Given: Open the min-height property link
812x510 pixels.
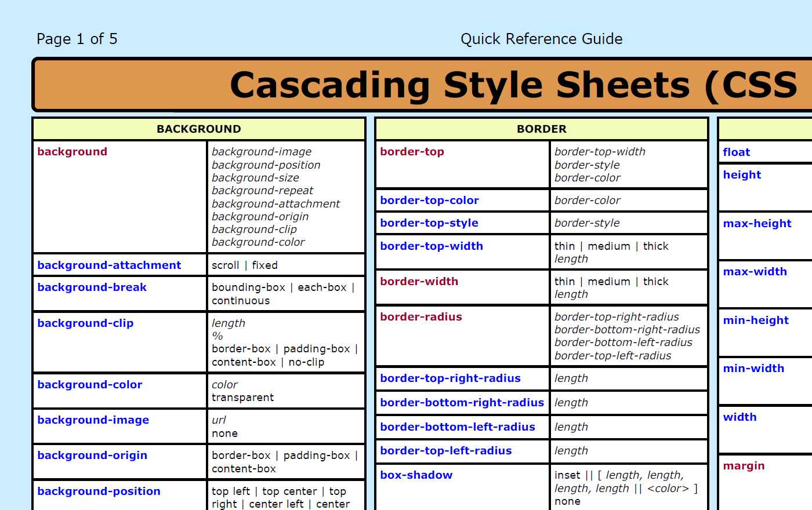Looking at the screenshot, I should tap(756, 320).
